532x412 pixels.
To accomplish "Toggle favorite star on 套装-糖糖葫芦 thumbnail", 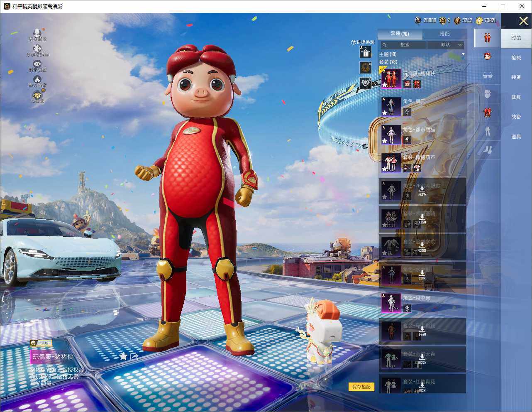I will (x=385, y=169).
